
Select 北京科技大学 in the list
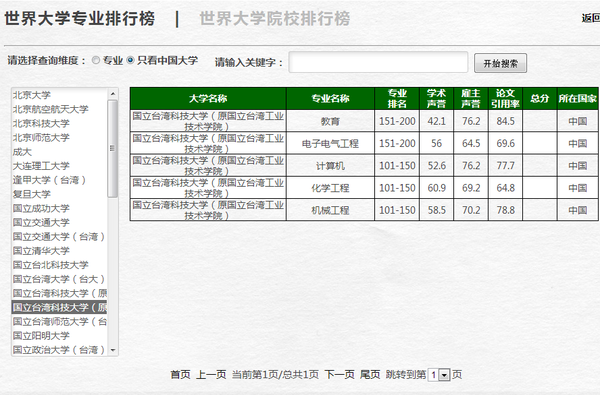pos(41,123)
